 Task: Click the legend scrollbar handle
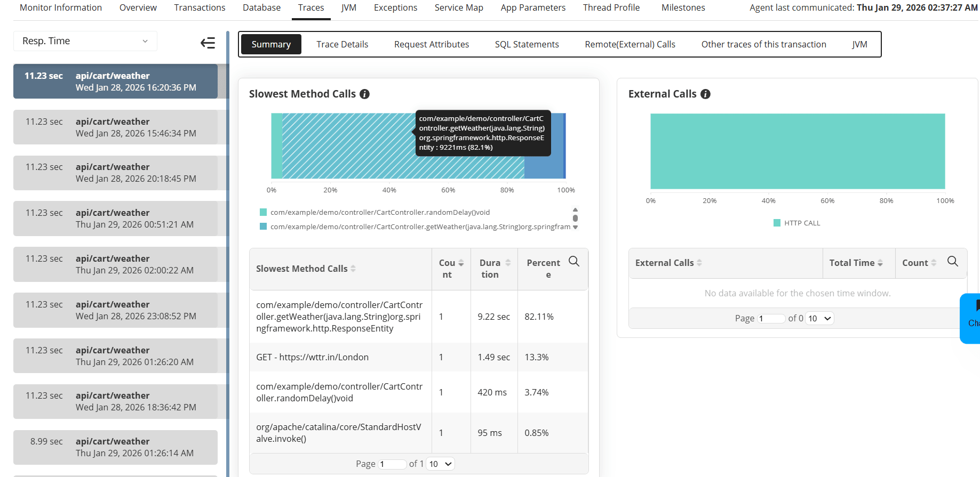click(x=575, y=218)
